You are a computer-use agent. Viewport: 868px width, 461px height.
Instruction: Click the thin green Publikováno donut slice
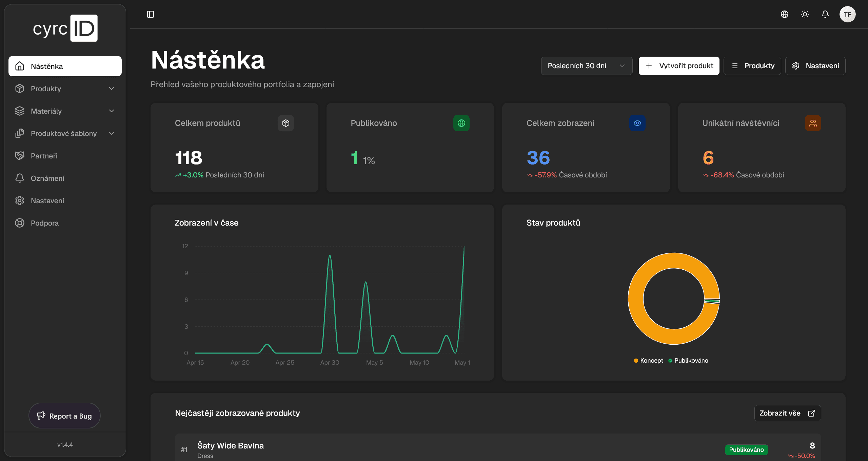pos(712,301)
